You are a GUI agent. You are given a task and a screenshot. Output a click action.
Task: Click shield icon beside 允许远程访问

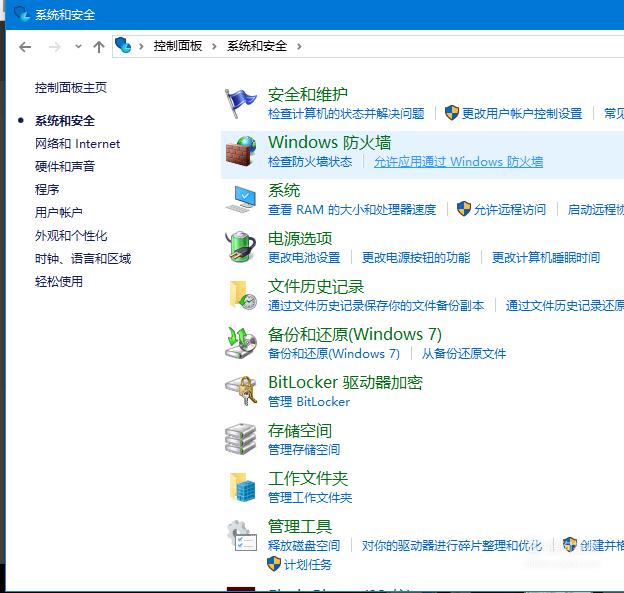pos(464,209)
